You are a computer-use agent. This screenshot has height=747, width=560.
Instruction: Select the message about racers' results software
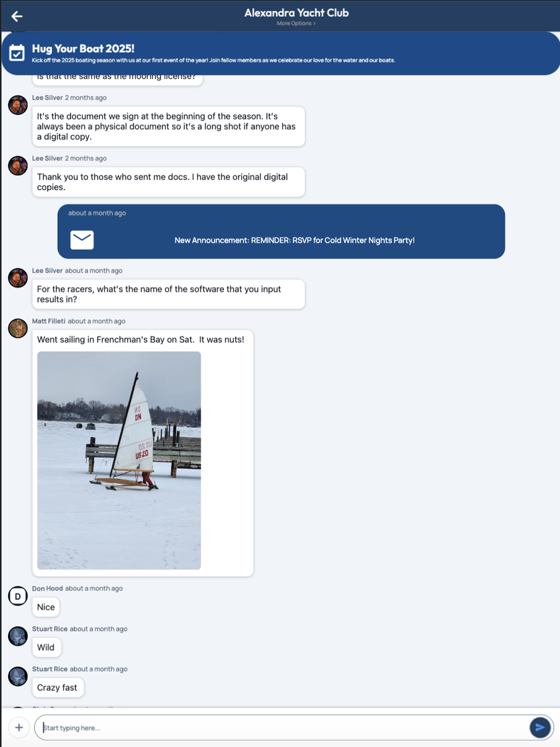[x=168, y=294]
